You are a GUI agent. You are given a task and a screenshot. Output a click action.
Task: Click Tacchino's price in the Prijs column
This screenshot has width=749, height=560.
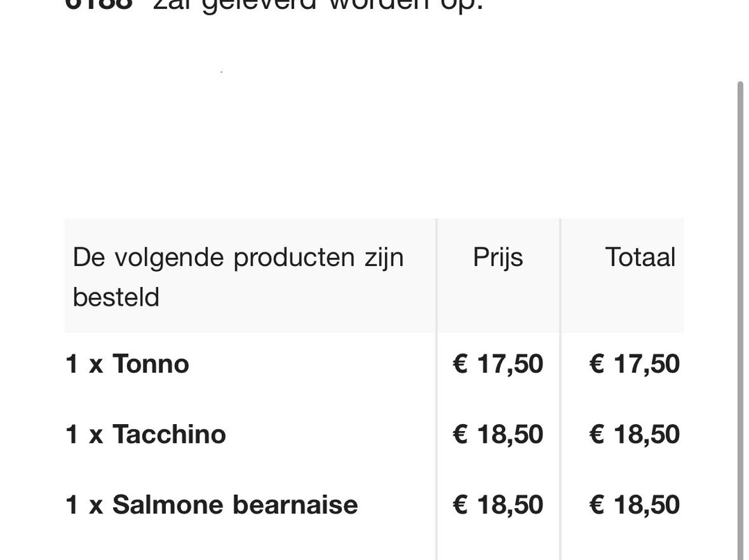pos(498,435)
